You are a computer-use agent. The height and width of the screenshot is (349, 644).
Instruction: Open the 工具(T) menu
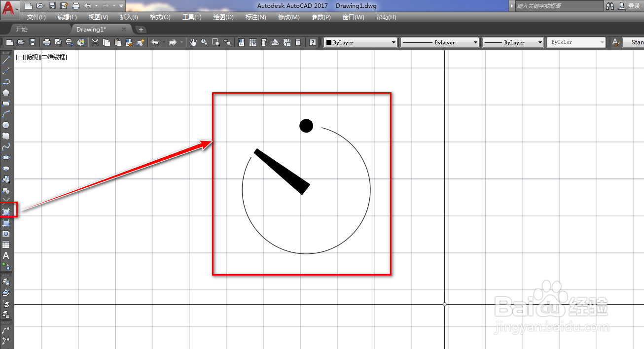pos(192,17)
